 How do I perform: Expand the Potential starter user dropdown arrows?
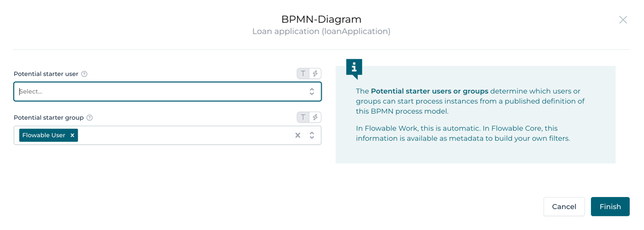click(312, 92)
